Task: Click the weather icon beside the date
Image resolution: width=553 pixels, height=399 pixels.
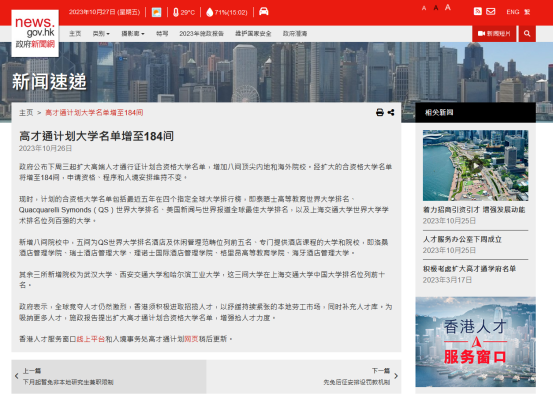Action: coord(156,12)
